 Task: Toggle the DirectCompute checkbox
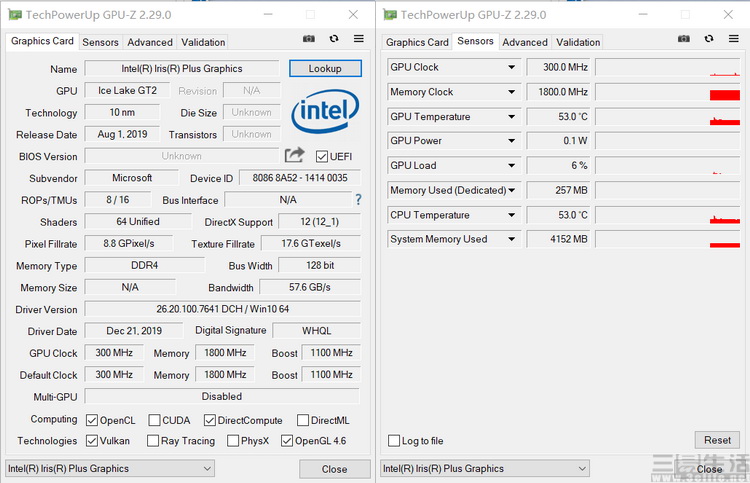[x=210, y=420]
